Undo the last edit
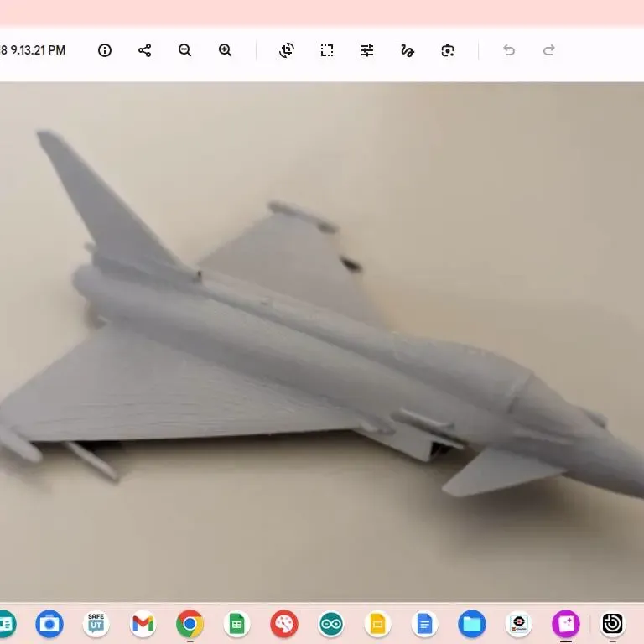644x644 pixels. [509, 50]
